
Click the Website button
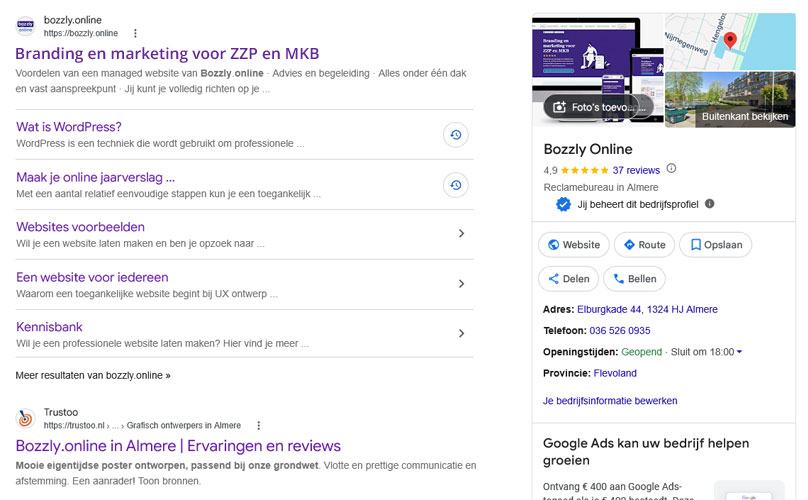574,245
